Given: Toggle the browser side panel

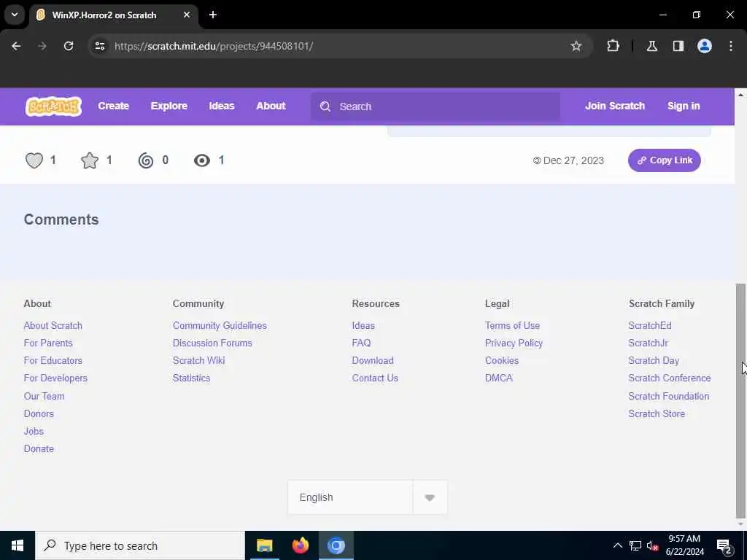Looking at the screenshot, I should pyautogui.click(x=678, y=46).
